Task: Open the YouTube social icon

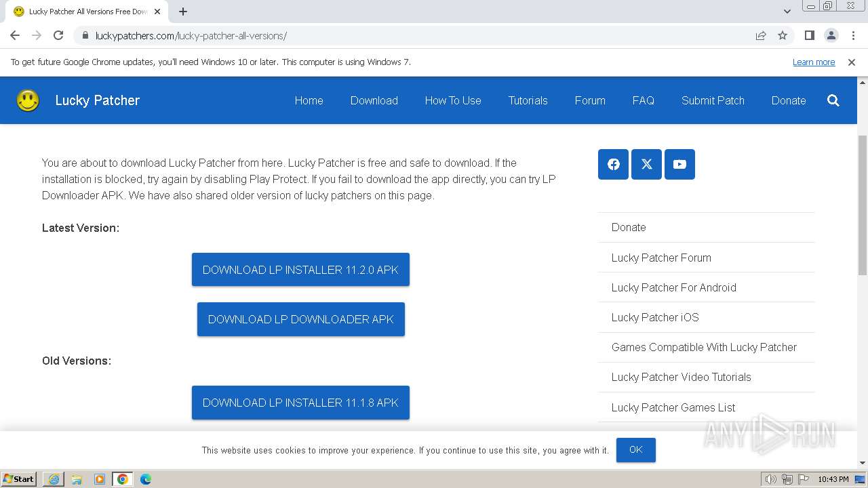Action: 679,164
